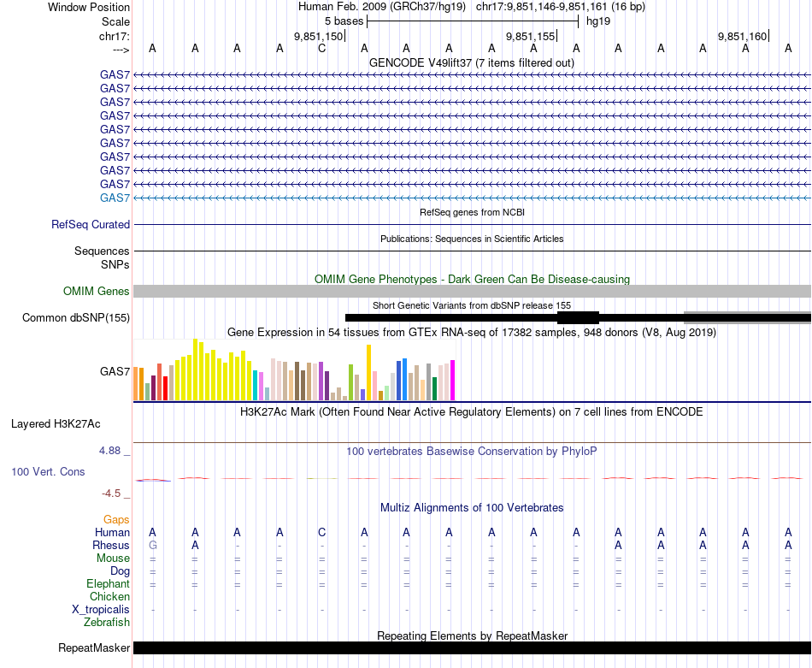Select the black RepeatMasker element bar

pos(471,647)
